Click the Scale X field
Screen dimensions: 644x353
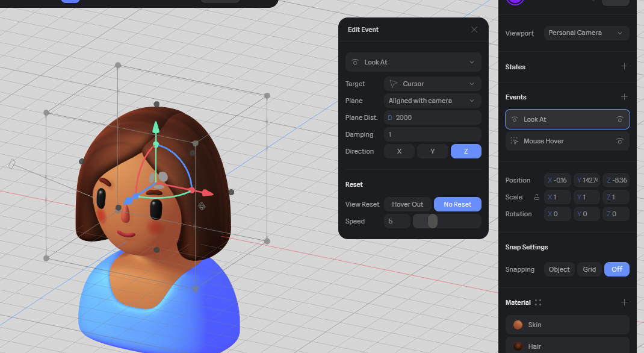tap(557, 197)
